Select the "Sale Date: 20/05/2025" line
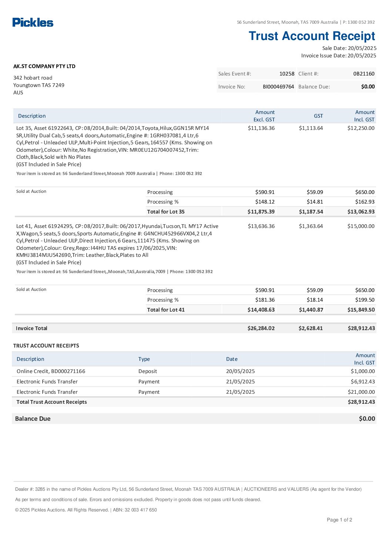The height and width of the screenshot is (554, 392). point(349,48)
